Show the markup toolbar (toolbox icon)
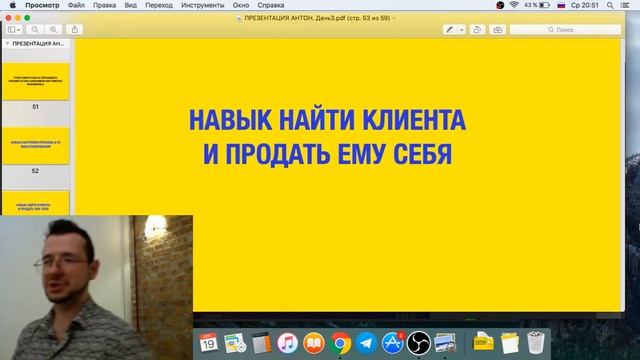Viewport: 640px width, 360px height. 497,29
